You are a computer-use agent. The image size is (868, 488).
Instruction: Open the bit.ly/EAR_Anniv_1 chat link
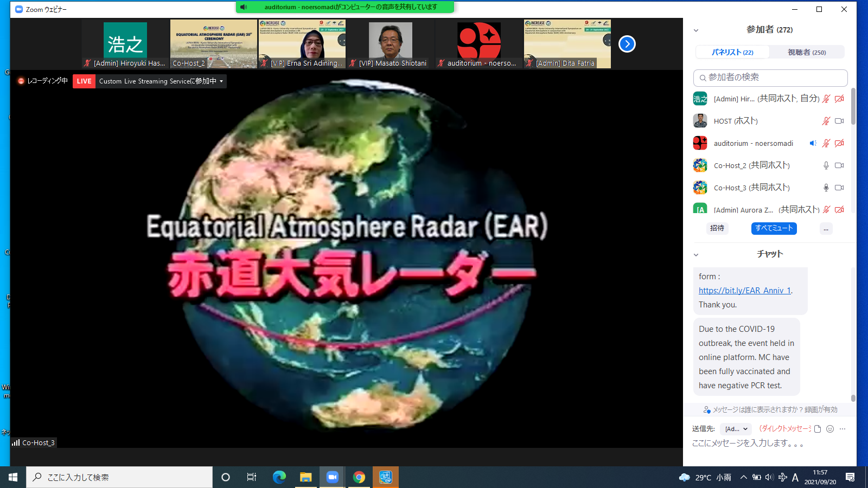[x=745, y=291]
